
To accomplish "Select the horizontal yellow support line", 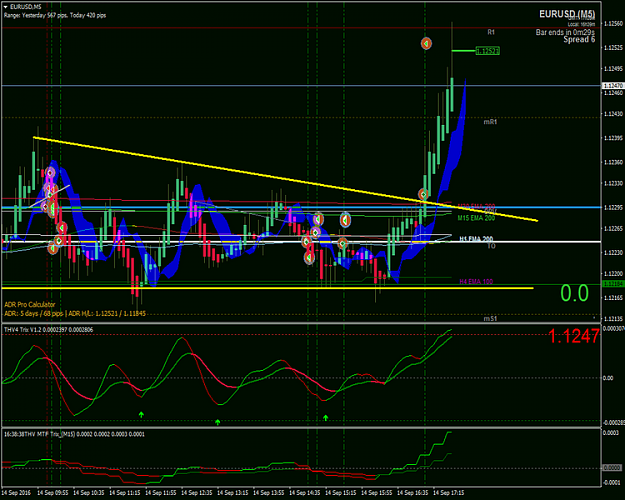I will 268,288.
